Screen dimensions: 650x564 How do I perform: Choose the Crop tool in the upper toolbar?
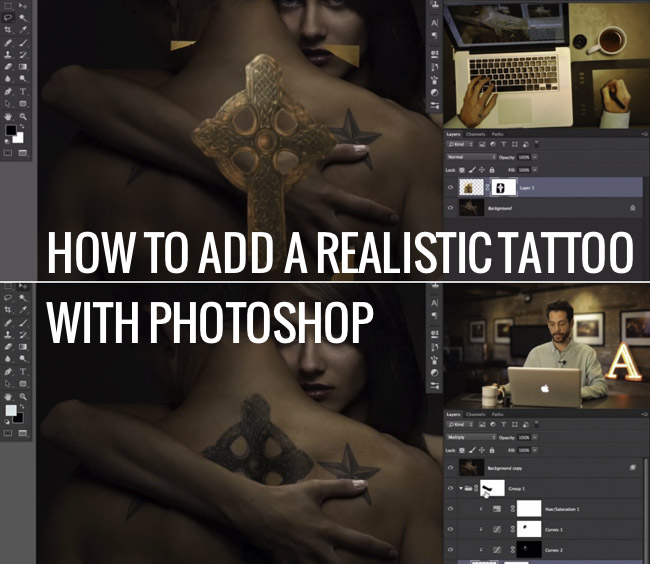click(8, 30)
